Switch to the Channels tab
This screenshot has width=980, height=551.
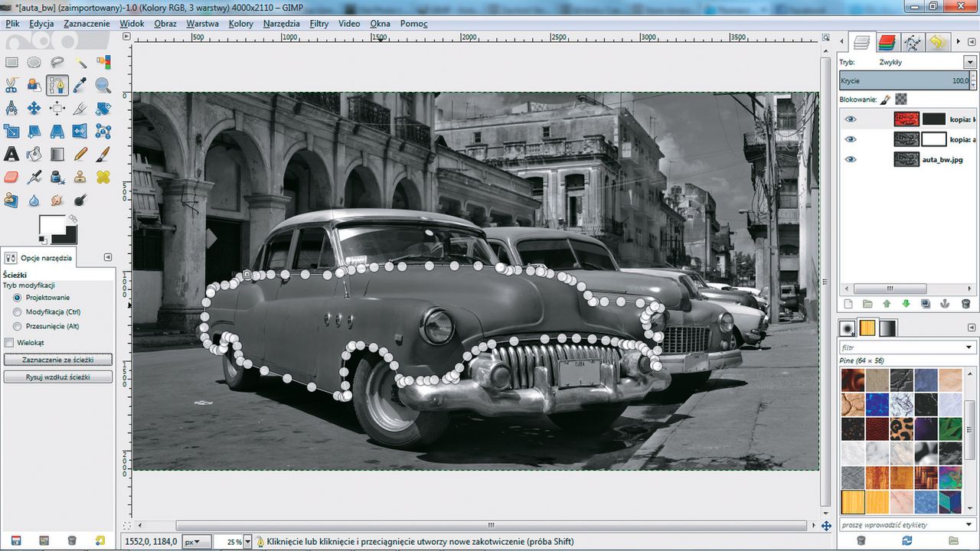(x=887, y=43)
